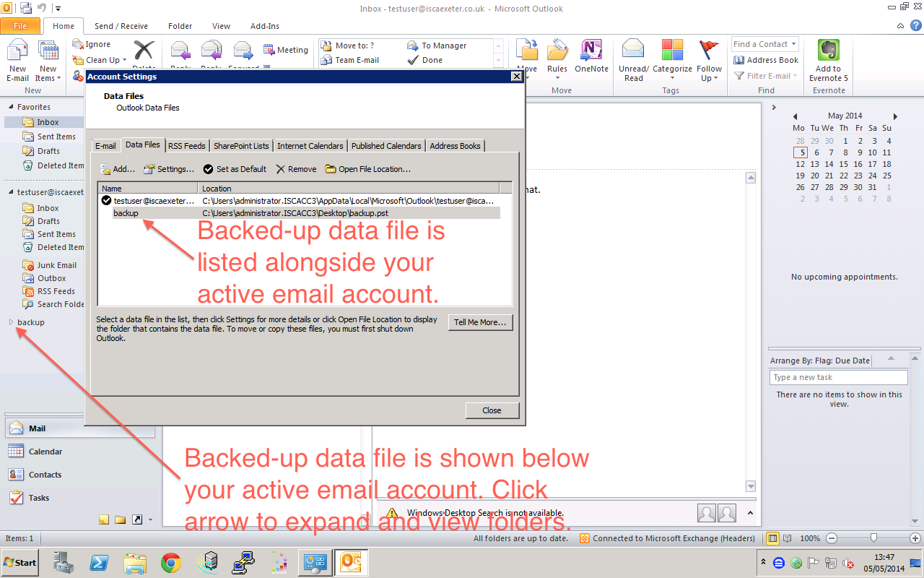
Task: Click the Reply envelope icon
Action: click(x=180, y=52)
